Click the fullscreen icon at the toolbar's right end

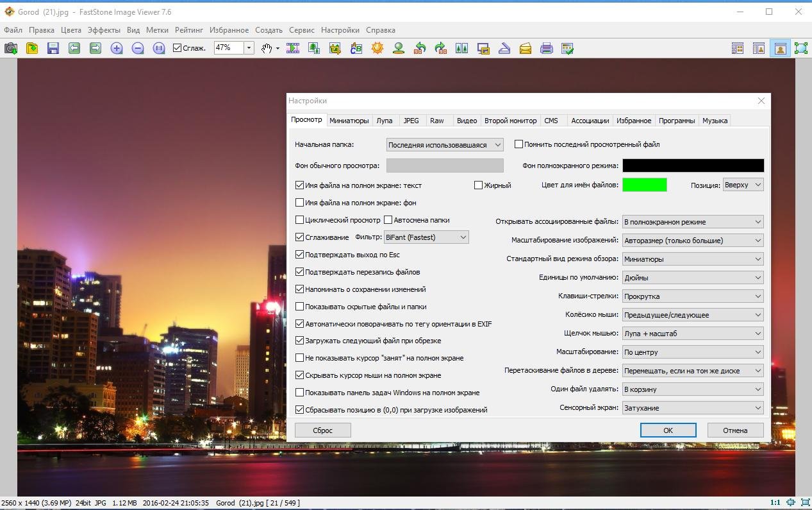801,48
